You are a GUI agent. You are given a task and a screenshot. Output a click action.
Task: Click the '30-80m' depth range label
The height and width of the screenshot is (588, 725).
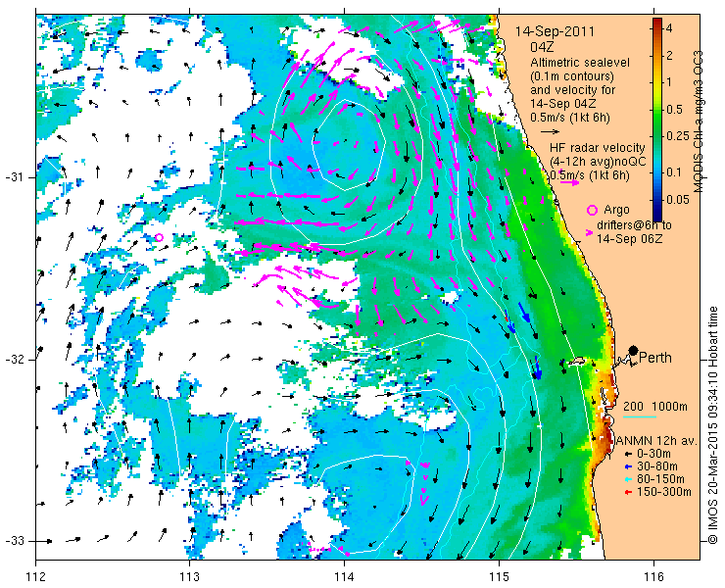click(657, 466)
